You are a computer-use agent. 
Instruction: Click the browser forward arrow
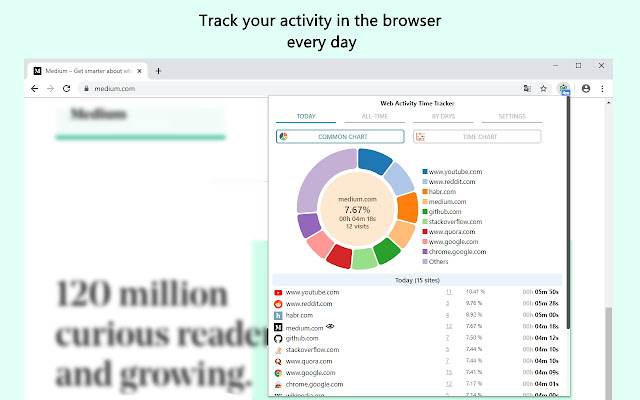[50, 89]
